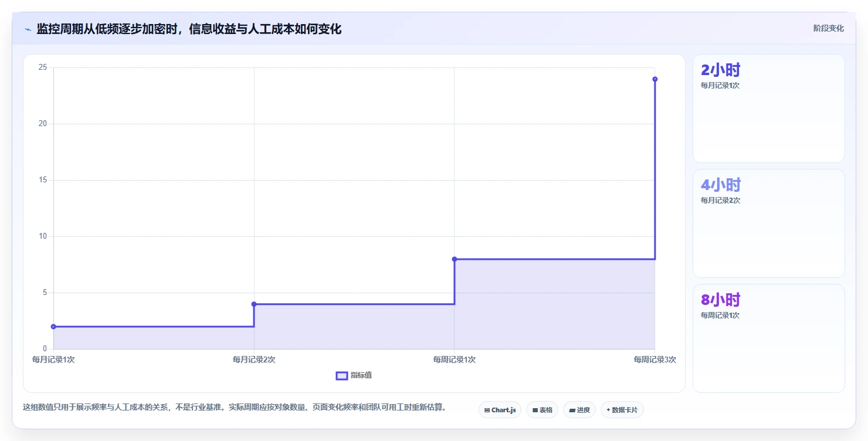The image size is (868, 441).
Task: Click the chart data point at value 2
Action: tap(53, 327)
